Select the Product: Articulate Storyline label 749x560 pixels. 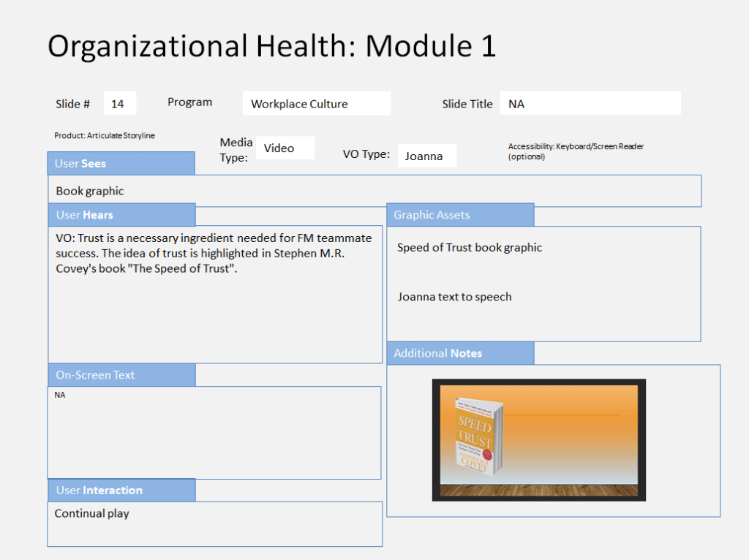105,136
